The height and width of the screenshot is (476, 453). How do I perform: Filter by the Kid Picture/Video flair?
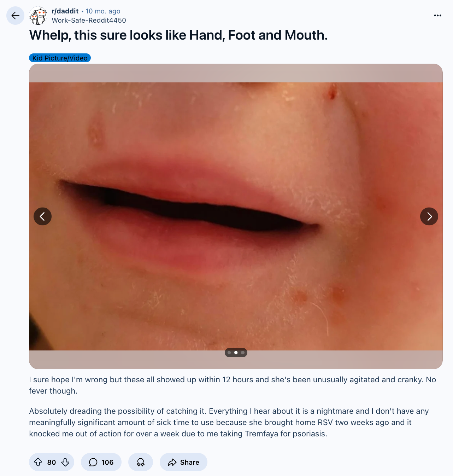tap(60, 58)
